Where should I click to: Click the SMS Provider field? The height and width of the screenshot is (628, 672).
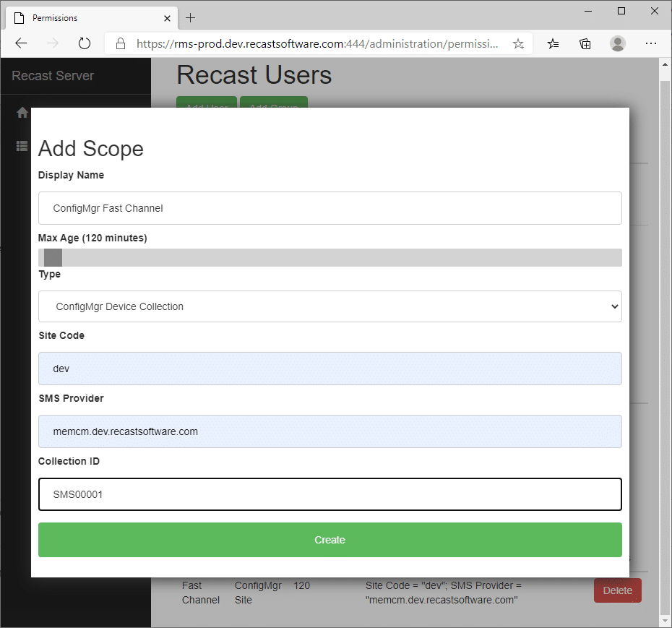(329, 431)
